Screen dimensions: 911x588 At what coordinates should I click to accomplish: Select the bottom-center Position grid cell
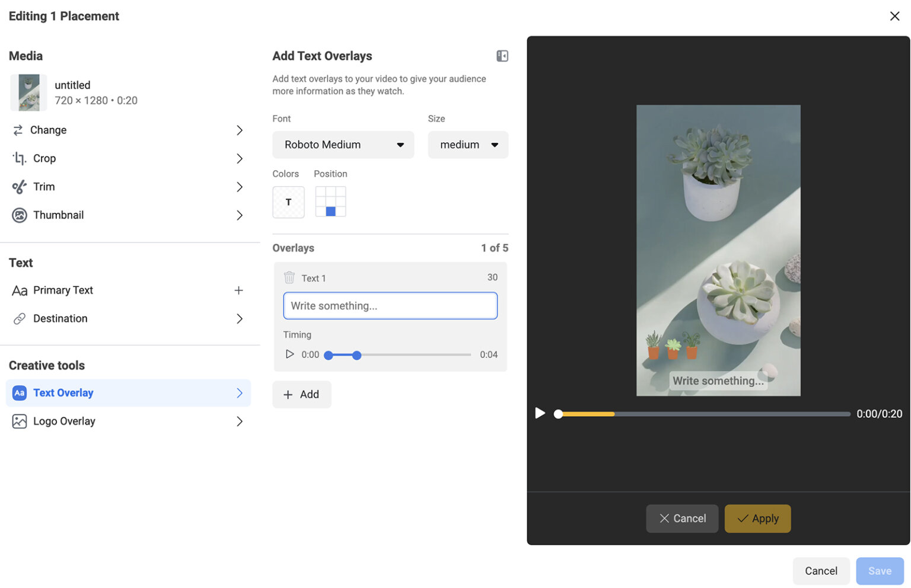click(x=330, y=211)
